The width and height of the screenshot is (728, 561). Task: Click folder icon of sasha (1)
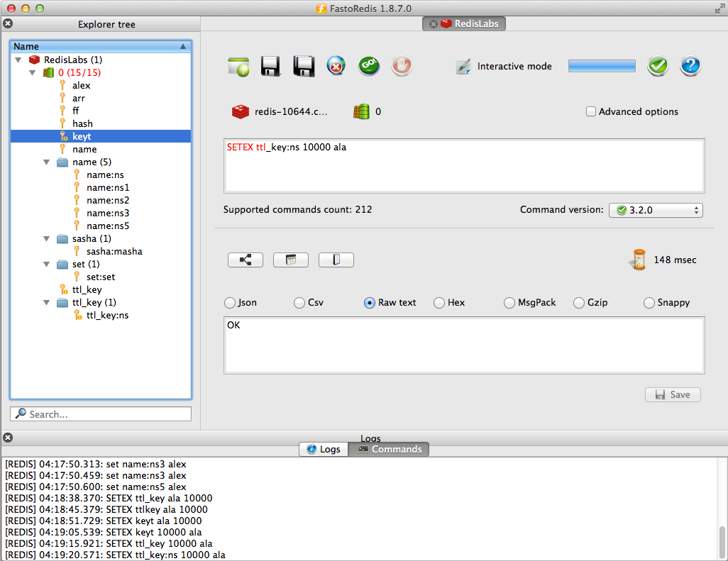62,238
